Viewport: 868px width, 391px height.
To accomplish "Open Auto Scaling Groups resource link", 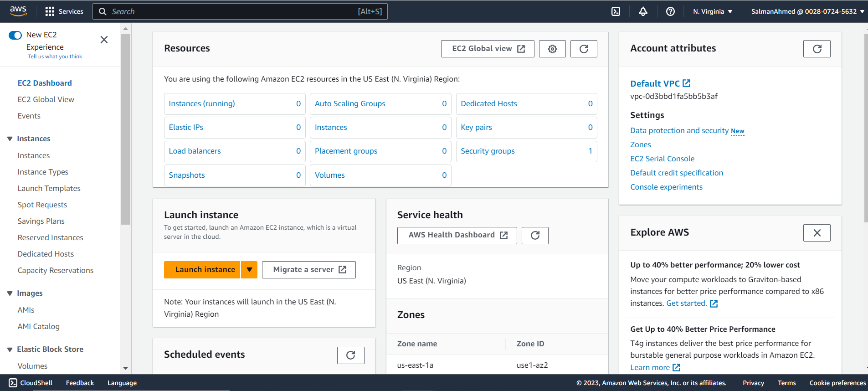I will click(350, 103).
